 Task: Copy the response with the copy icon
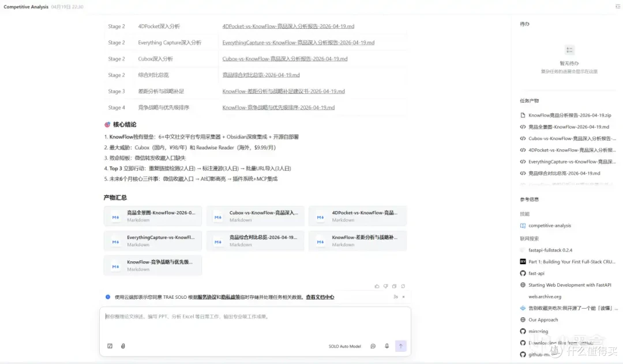[394, 286]
